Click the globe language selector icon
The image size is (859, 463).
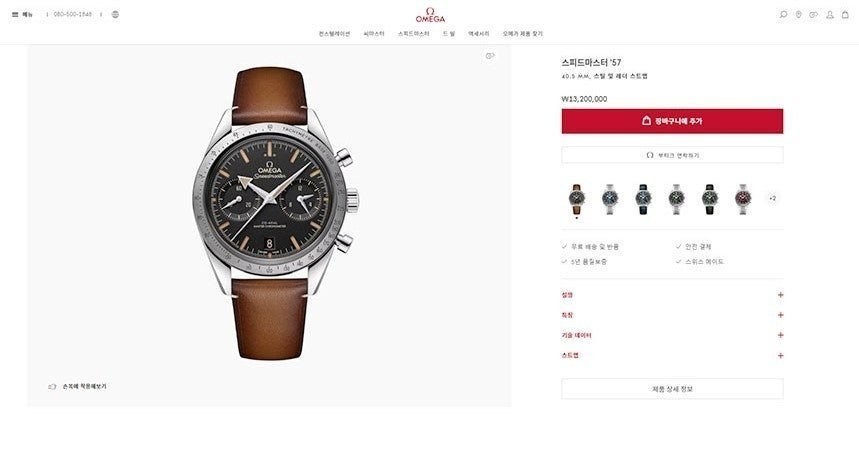115,14
